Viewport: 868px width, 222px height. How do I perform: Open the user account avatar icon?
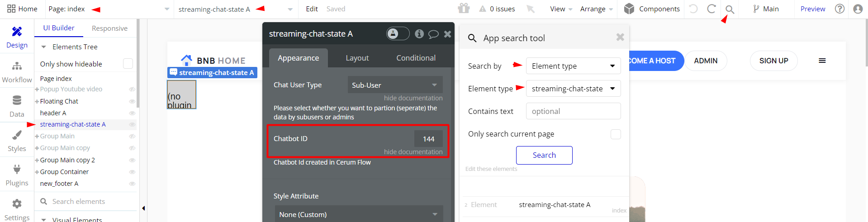(x=858, y=9)
